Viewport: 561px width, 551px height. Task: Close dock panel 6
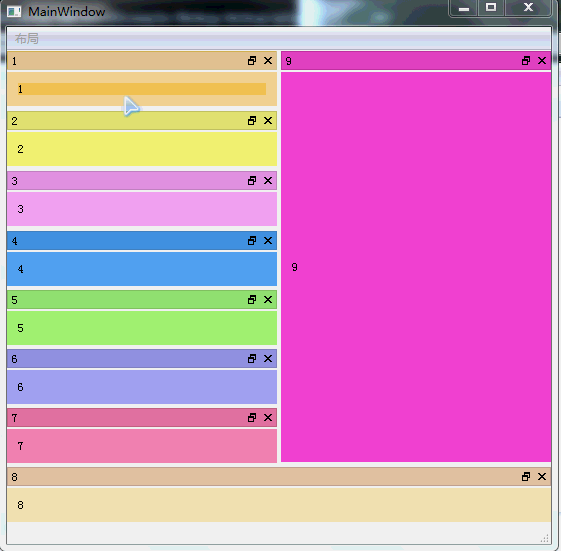pos(268,359)
